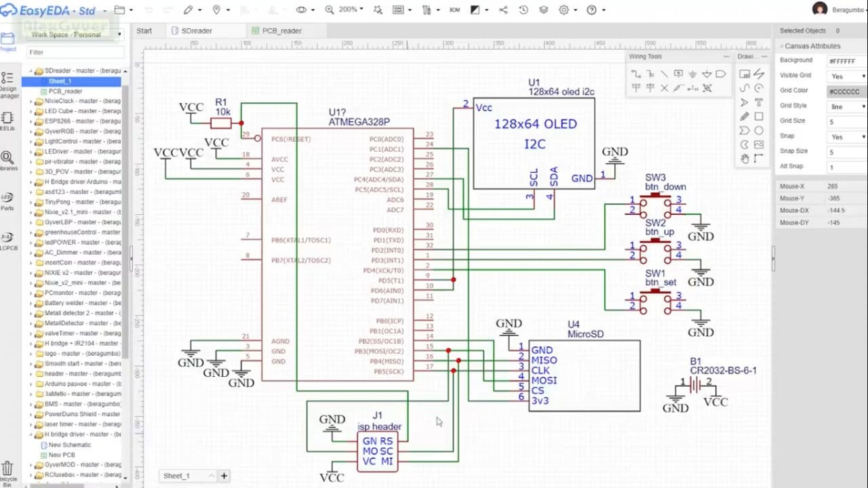This screenshot has height=488, width=868.
Task: Select the Canvas Origin tool in Drawing Tools
Action: pyautogui.click(x=759, y=159)
